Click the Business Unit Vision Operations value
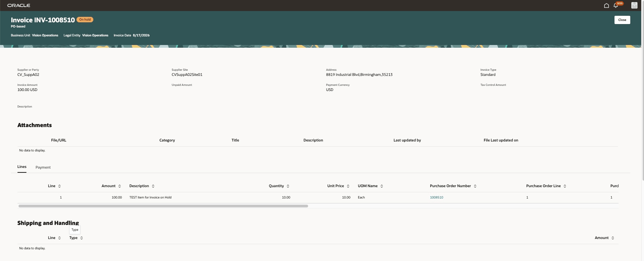This screenshot has width=644, height=261. (45, 35)
